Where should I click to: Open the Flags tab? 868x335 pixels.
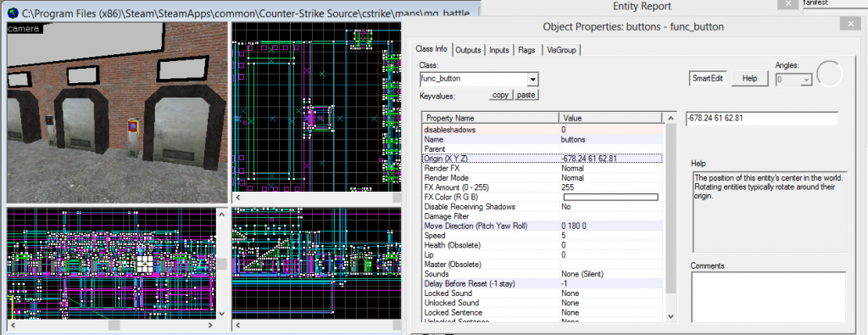click(x=526, y=50)
